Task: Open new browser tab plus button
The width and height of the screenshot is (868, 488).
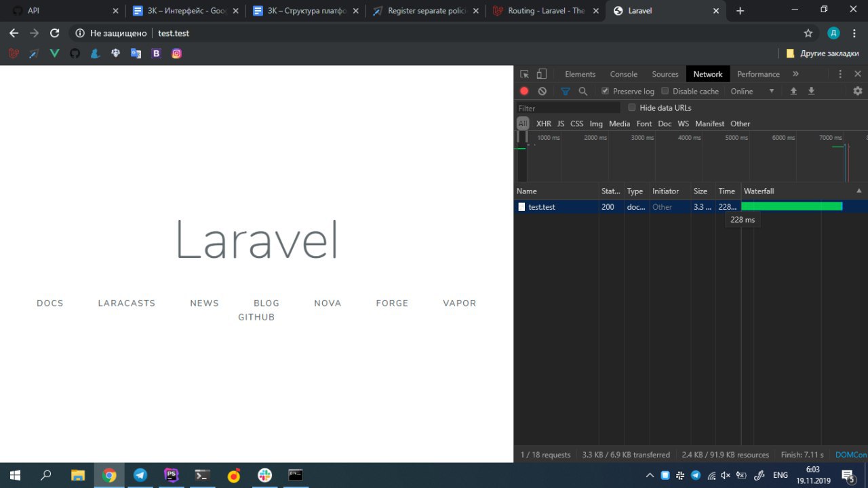Action: [x=740, y=11]
